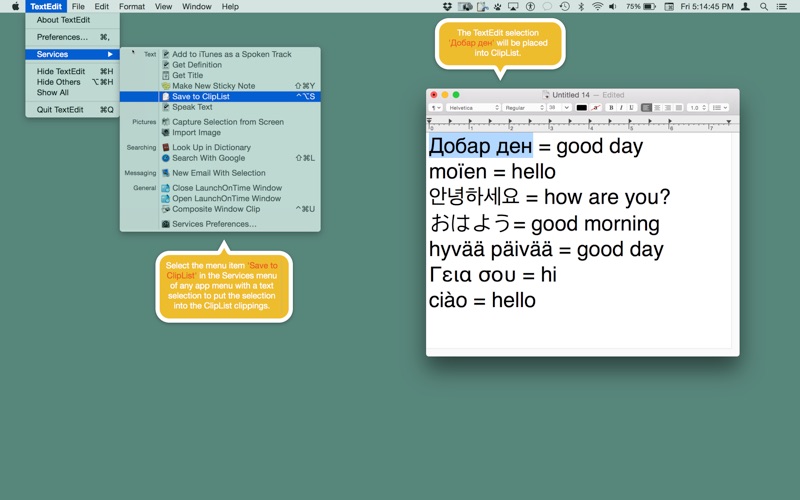Toggle italic formatting button

coord(621,108)
